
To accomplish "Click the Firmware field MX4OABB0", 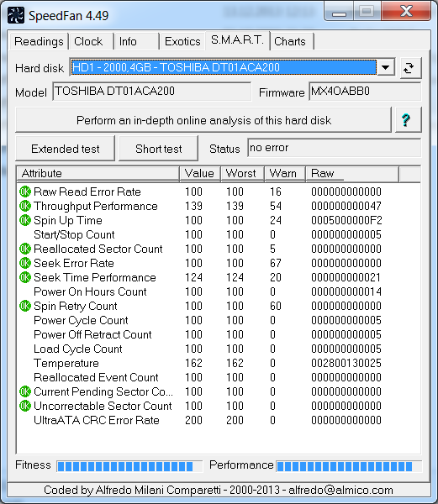I will (365, 92).
